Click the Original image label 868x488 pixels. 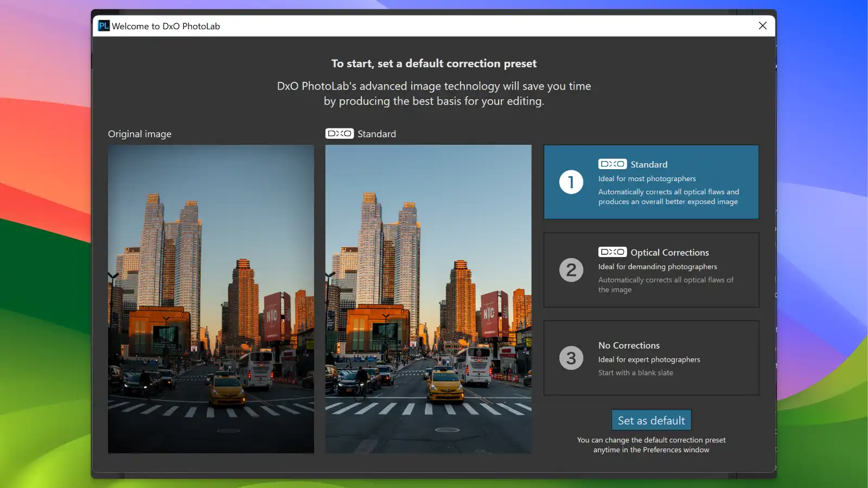(x=139, y=133)
